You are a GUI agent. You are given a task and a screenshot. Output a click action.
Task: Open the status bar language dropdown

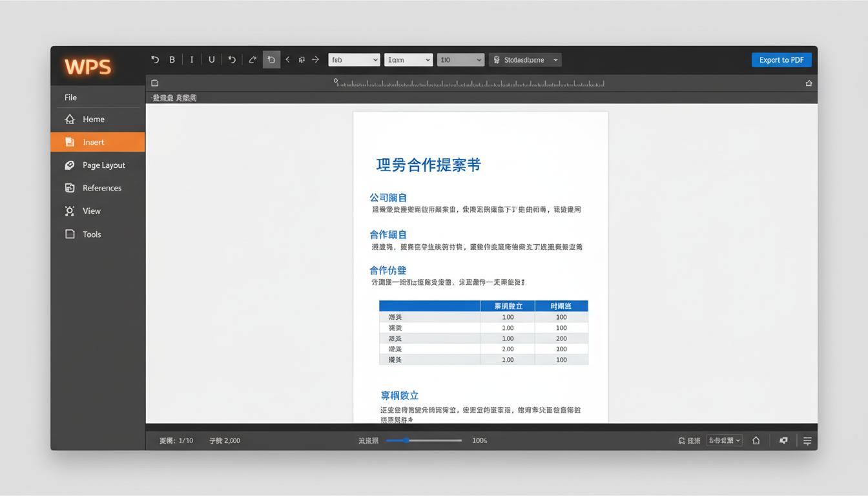click(725, 440)
